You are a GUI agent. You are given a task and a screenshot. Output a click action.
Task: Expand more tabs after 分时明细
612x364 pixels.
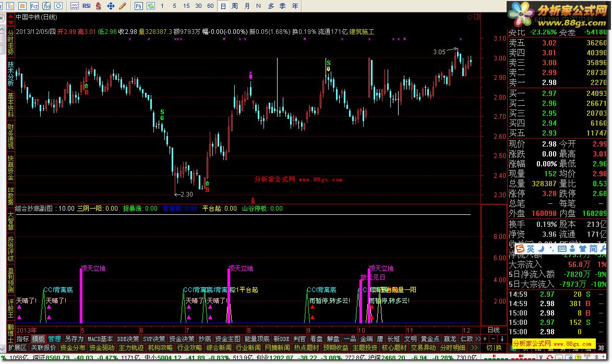click(474, 347)
